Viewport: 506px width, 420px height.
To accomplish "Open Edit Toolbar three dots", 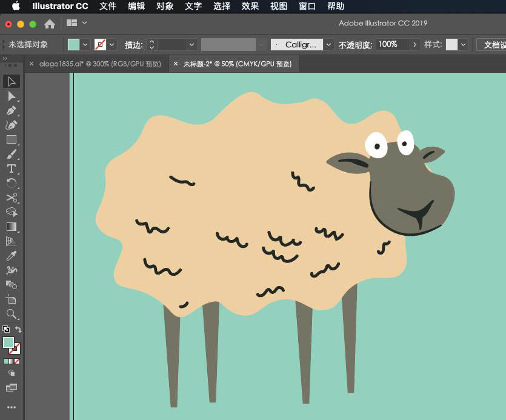I will (x=12, y=407).
